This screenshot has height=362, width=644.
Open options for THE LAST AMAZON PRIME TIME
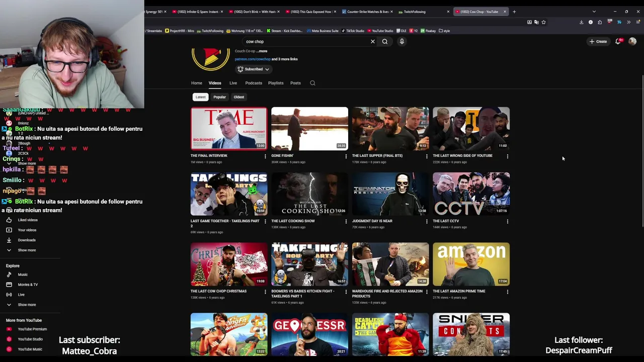click(507, 292)
